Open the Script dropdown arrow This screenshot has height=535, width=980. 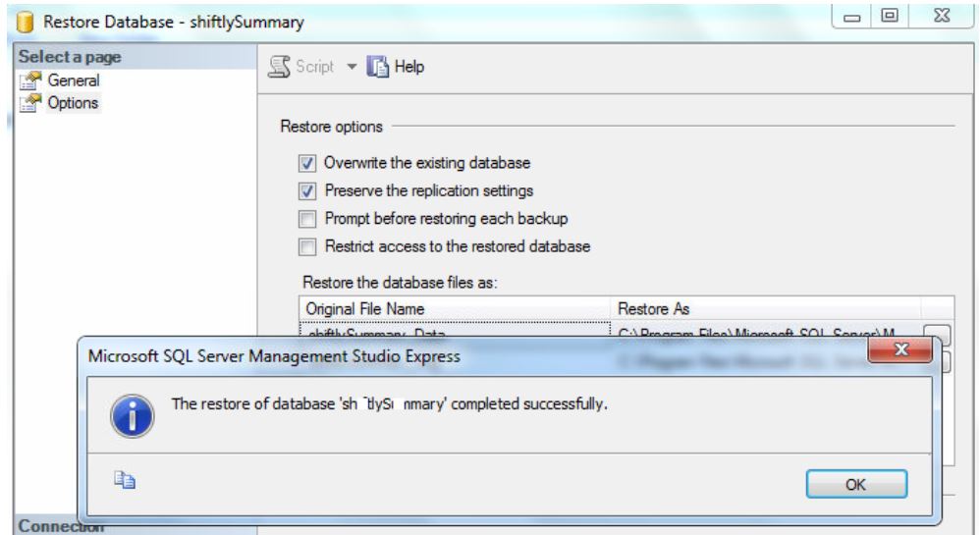pos(352,66)
